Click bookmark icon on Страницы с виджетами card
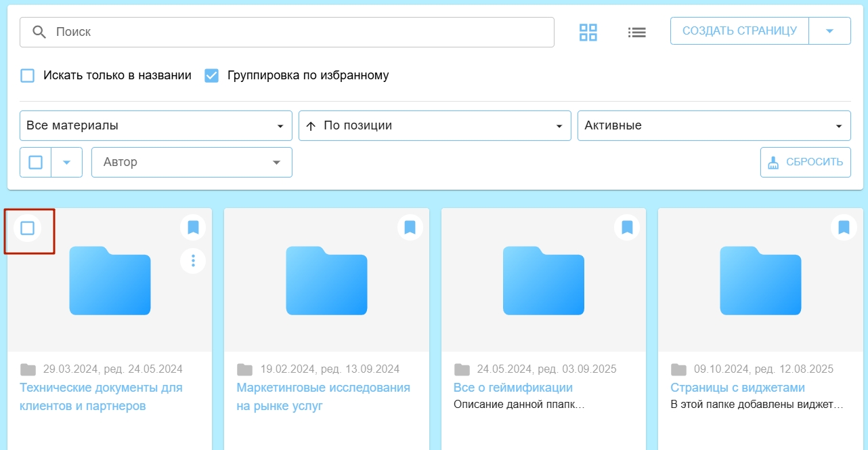The width and height of the screenshot is (868, 450). tap(844, 227)
